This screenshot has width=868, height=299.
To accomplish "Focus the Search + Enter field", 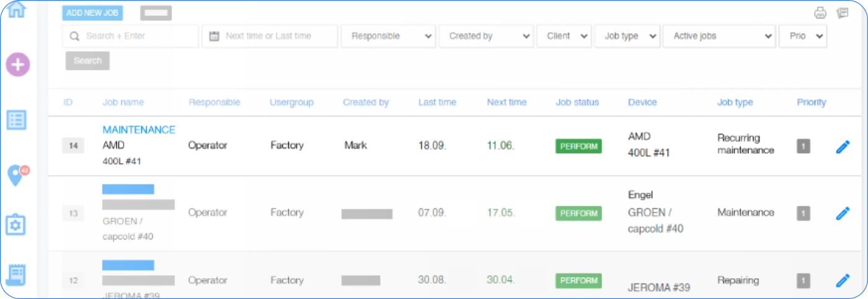I will point(130,36).
